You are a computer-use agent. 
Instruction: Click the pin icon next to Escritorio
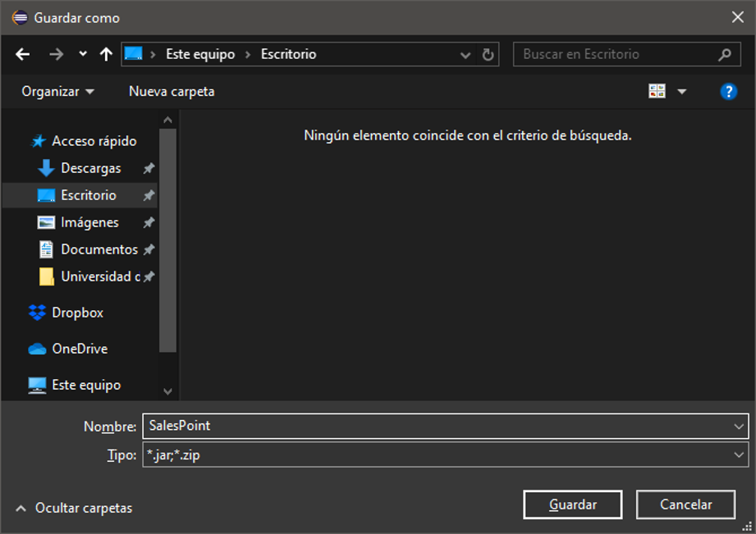tap(149, 195)
